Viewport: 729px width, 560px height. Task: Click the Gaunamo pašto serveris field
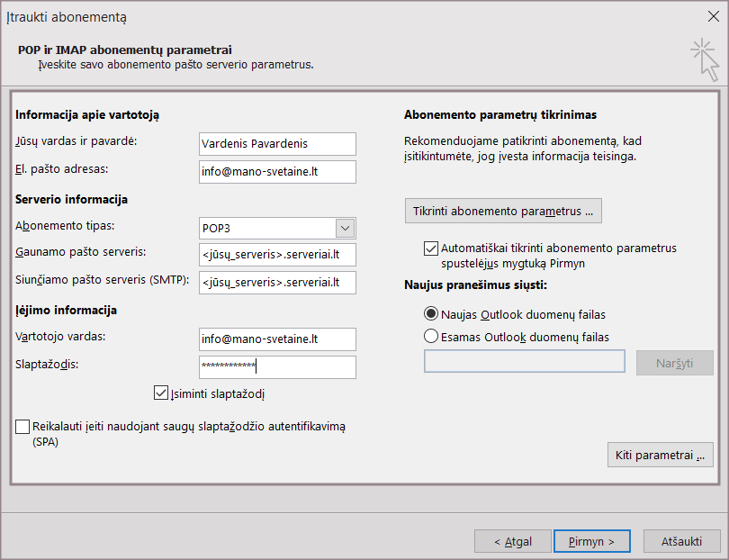pos(277,255)
